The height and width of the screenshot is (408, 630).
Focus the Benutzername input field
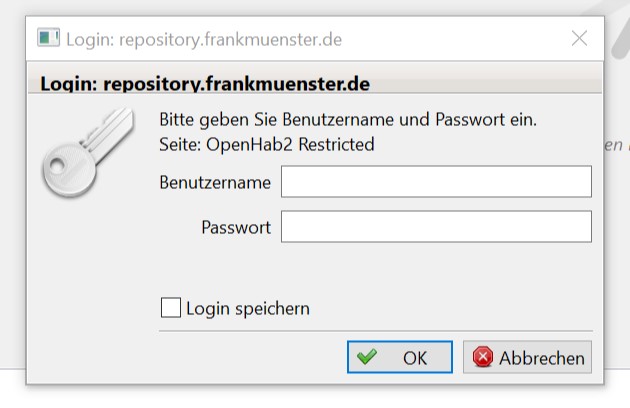(436, 182)
